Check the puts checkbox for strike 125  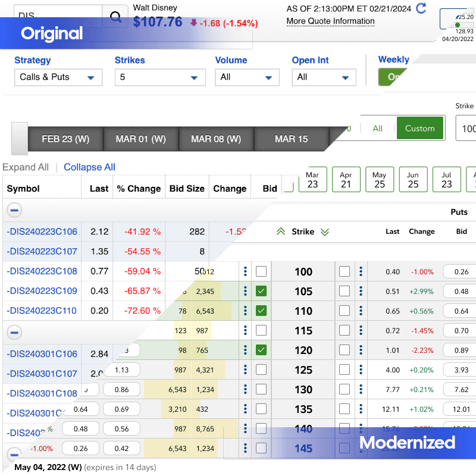[345, 369]
